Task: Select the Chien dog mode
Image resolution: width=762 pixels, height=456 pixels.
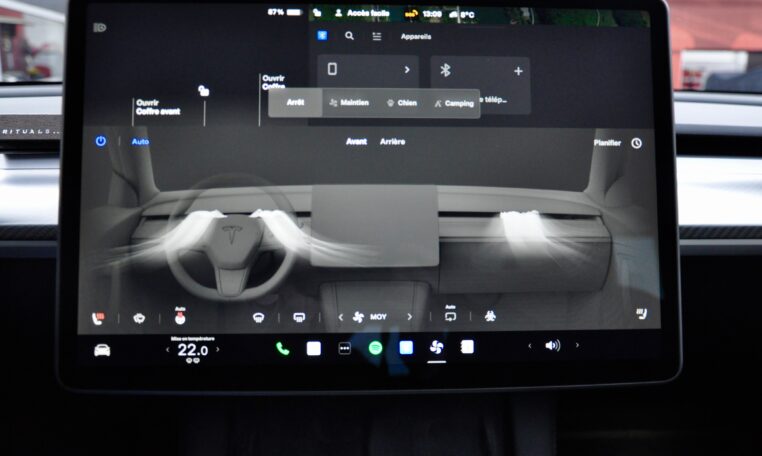Action: (x=402, y=103)
